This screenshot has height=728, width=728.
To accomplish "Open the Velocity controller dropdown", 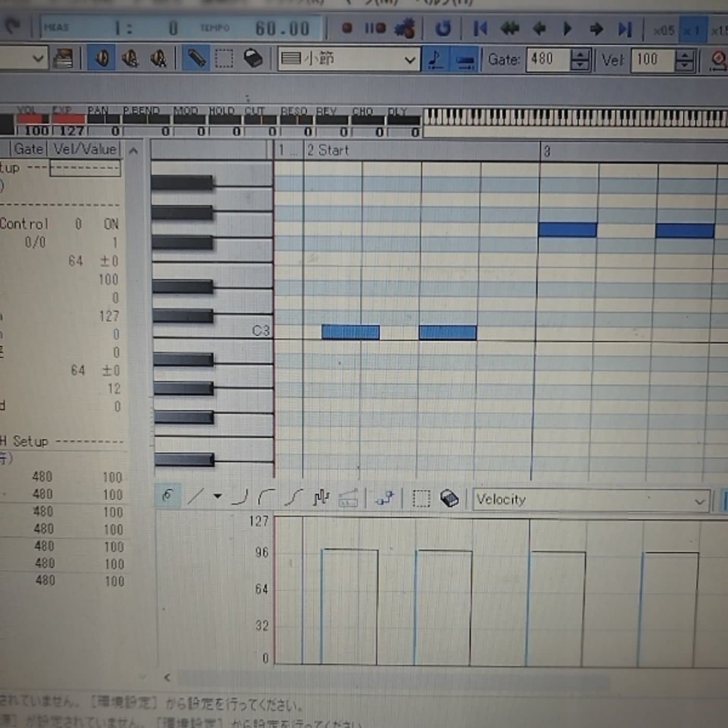I will tap(591, 501).
